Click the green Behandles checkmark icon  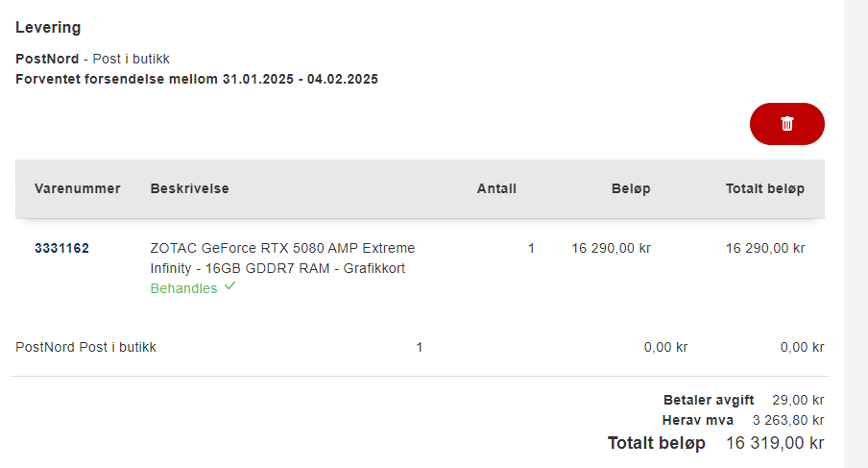pos(229,286)
